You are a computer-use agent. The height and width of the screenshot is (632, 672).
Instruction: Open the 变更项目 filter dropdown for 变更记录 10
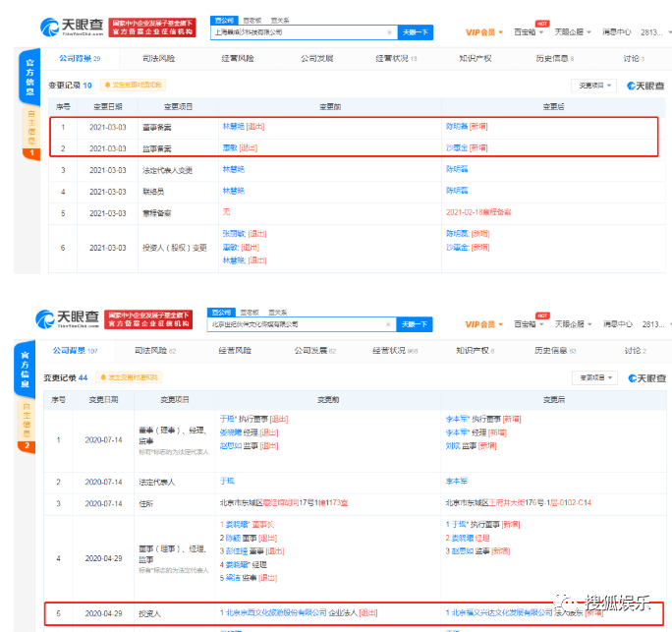[x=594, y=86]
